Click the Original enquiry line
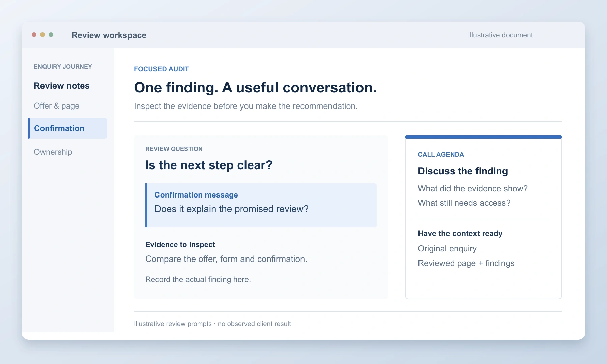Image resolution: width=607 pixels, height=364 pixels. (447, 249)
